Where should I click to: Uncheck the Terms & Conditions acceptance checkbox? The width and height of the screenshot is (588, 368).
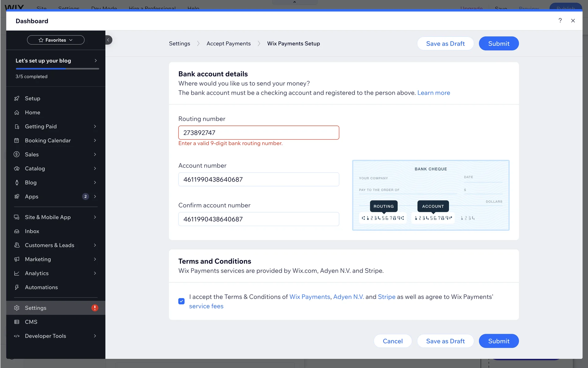point(181,301)
